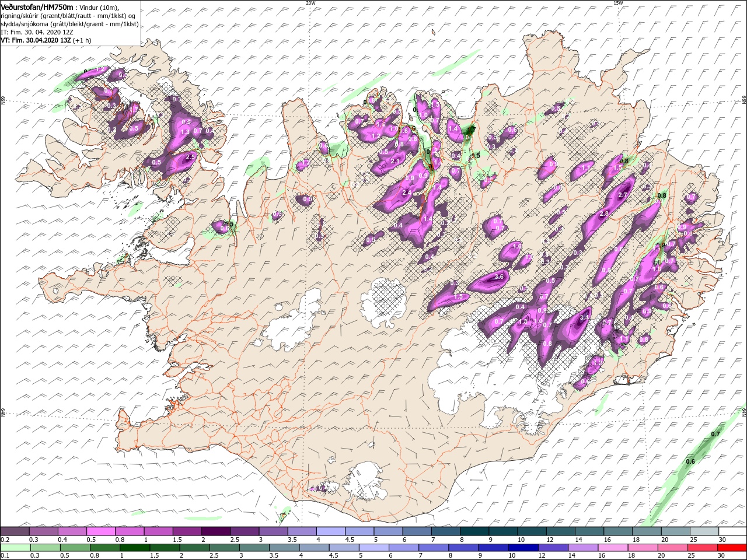This screenshot has height=560, width=747.
Task: Select the bright red swatch ending the lower legend row
Action: pos(732,548)
